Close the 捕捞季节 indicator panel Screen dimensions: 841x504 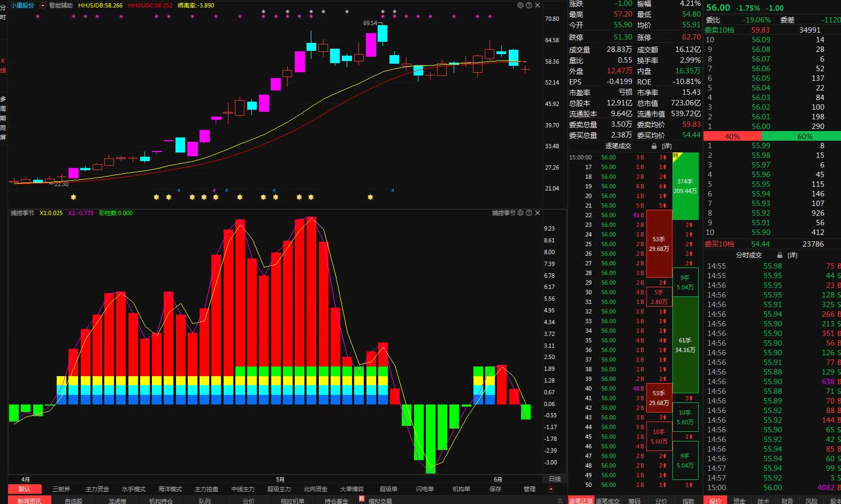[x=538, y=213]
